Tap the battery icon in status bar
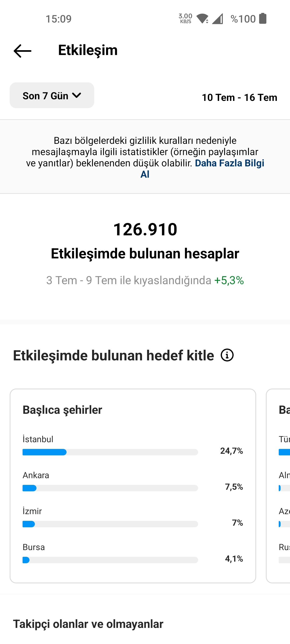The height and width of the screenshot is (644, 290). click(x=263, y=19)
